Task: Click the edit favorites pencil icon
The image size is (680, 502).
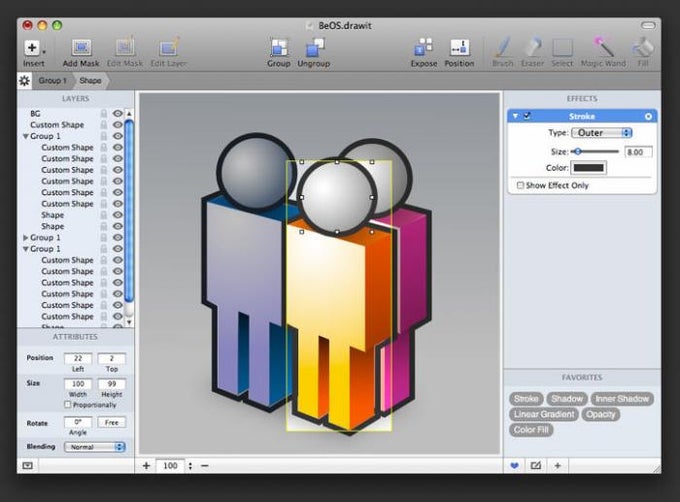Action: (x=536, y=466)
